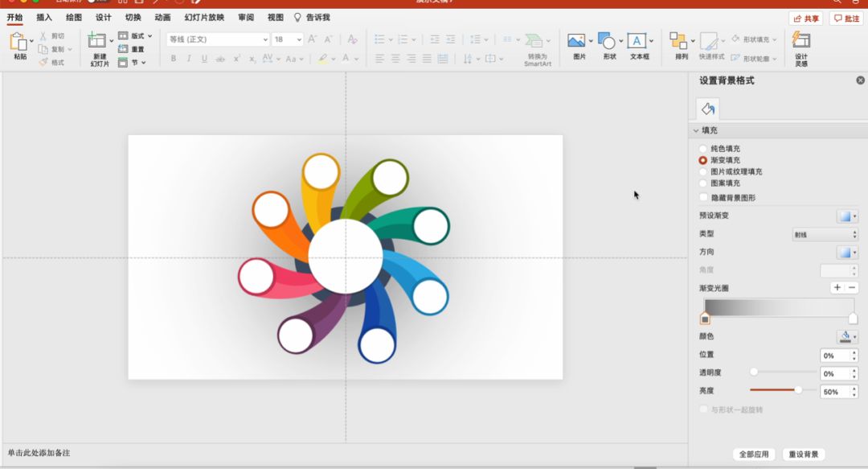868x469 pixels.
Task: Open the Section (节) dropdown
Action: pyautogui.click(x=132, y=62)
